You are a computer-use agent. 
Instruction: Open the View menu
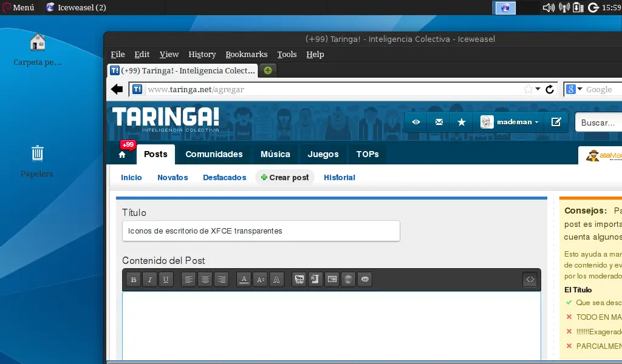(169, 54)
